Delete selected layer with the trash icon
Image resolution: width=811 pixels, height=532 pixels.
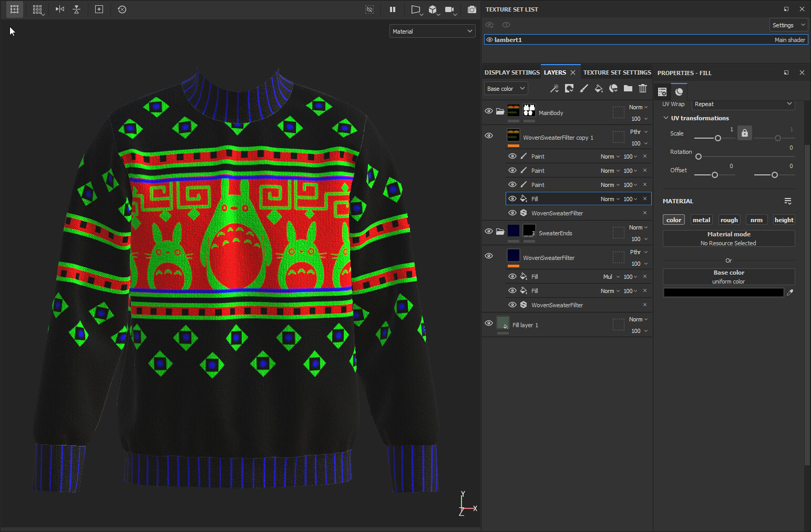tap(643, 88)
